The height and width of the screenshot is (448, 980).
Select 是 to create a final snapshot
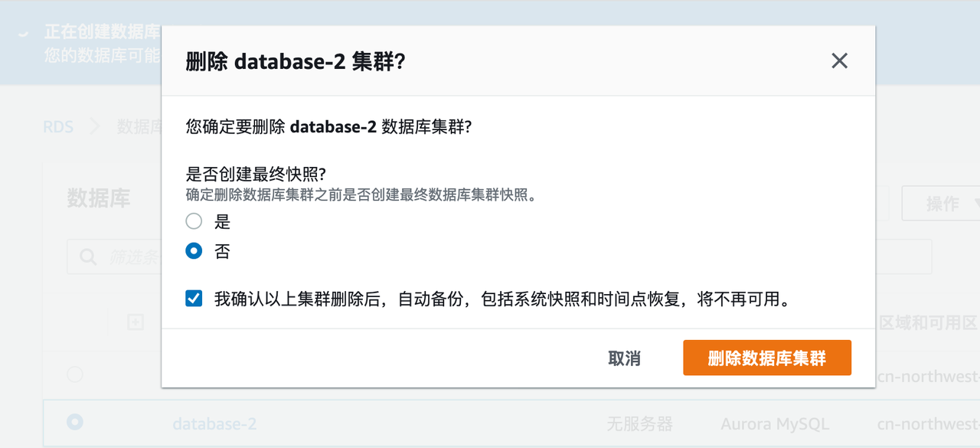coord(194,221)
